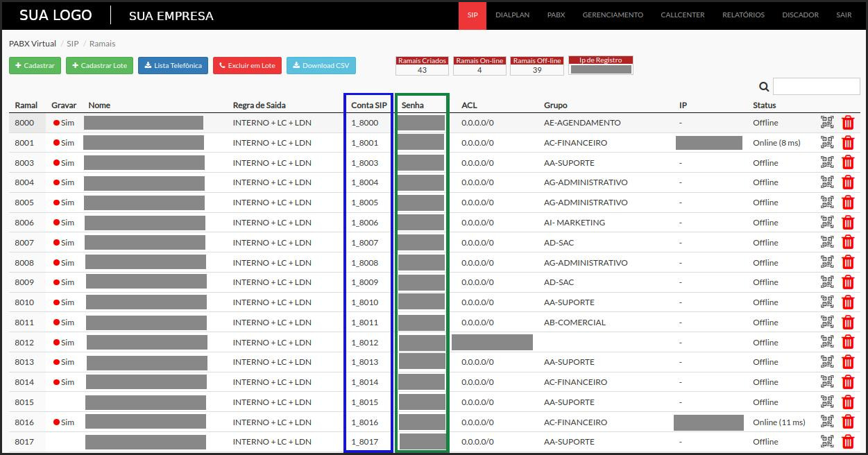Viewport: 868px width, 455px height.
Task: Open the QR code icon for ramal 8012
Action: (826, 342)
